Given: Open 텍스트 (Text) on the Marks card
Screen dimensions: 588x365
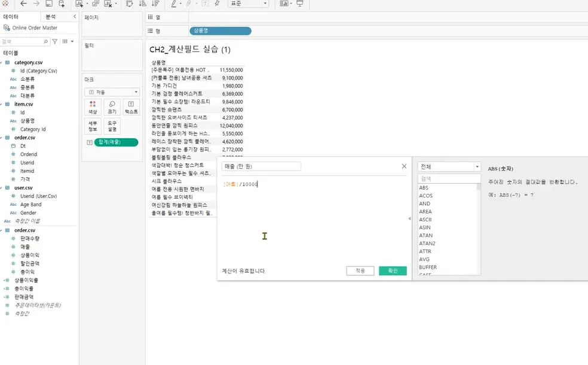Looking at the screenshot, I should [131, 108].
